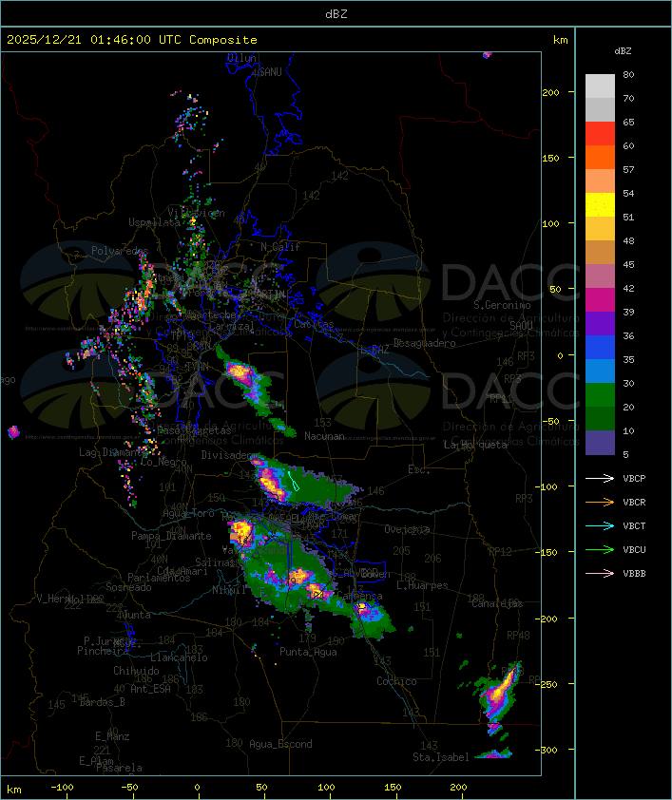Image resolution: width=672 pixels, height=800 pixels.
Task: Click the 'L.Huarpes' map label
Action: pos(422,585)
